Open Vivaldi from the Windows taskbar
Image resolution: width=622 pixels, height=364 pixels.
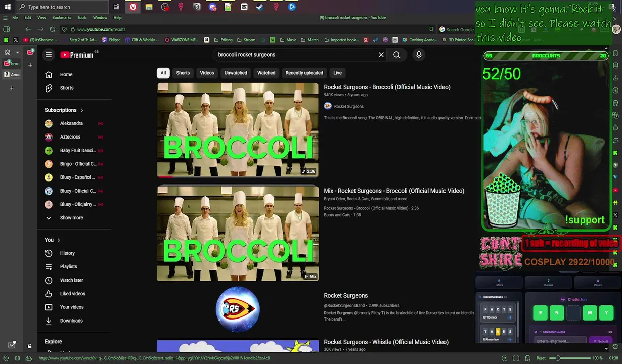coord(133,7)
